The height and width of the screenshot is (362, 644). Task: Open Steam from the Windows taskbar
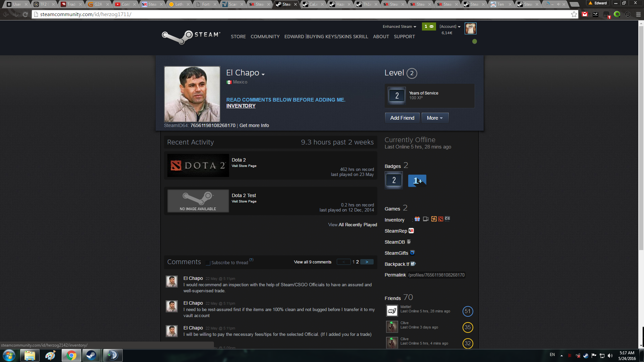(91, 355)
